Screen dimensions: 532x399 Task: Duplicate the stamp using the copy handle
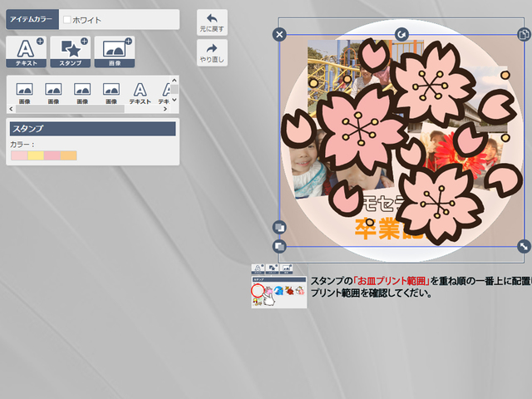524,34
